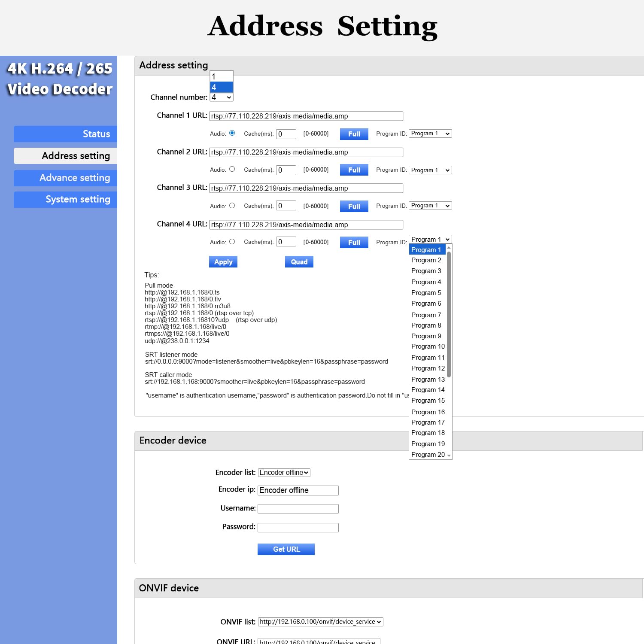644x644 pixels.
Task: Select channel number 1 from open dropdown
Action: [x=221, y=76]
